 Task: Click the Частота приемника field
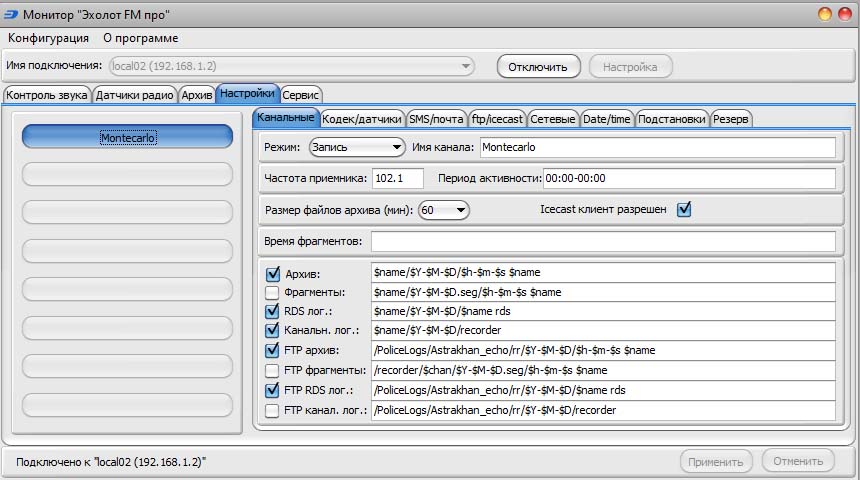397,178
